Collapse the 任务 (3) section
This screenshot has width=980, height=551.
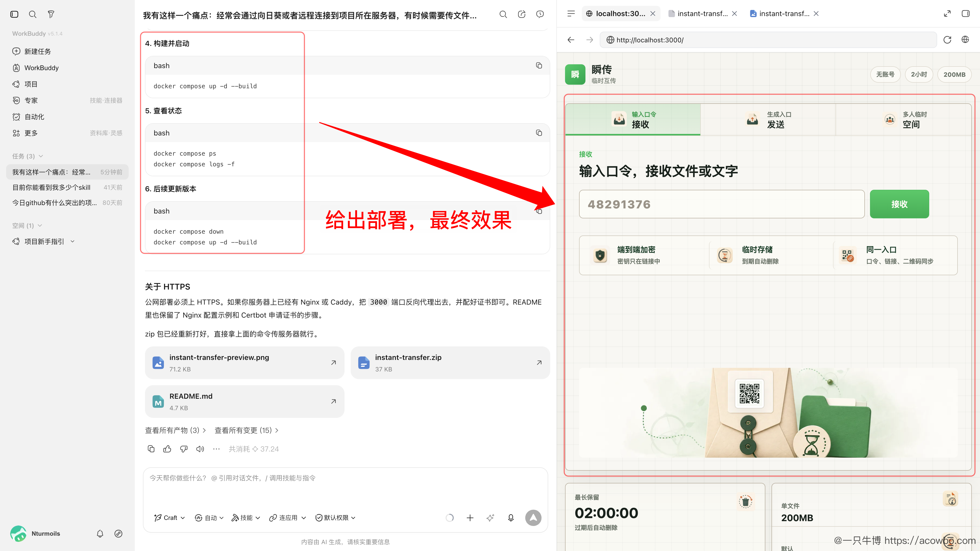click(x=27, y=156)
